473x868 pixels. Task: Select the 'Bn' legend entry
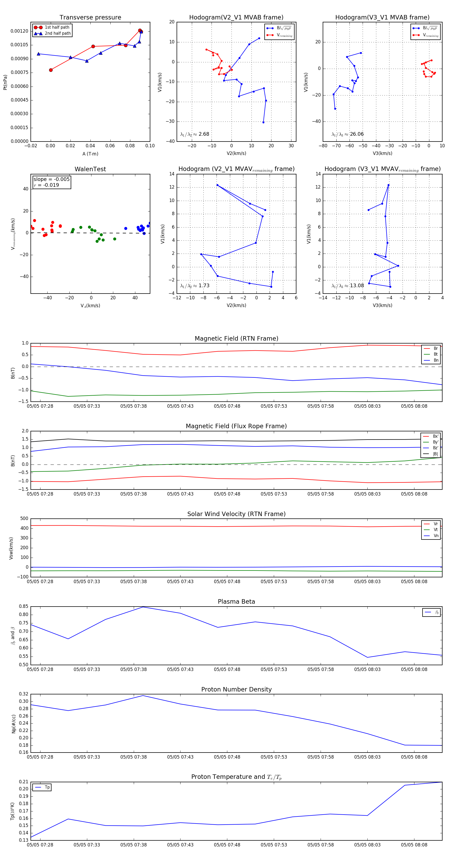(x=431, y=360)
